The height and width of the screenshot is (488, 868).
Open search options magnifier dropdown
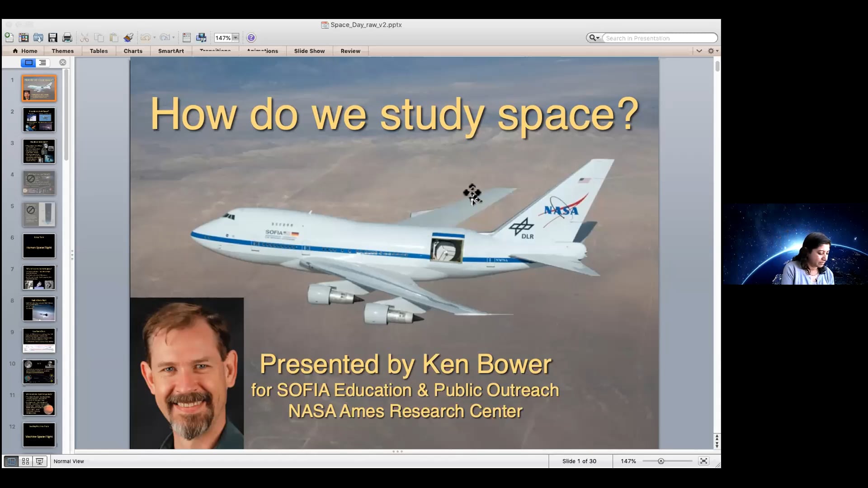[x=594, y=38]
